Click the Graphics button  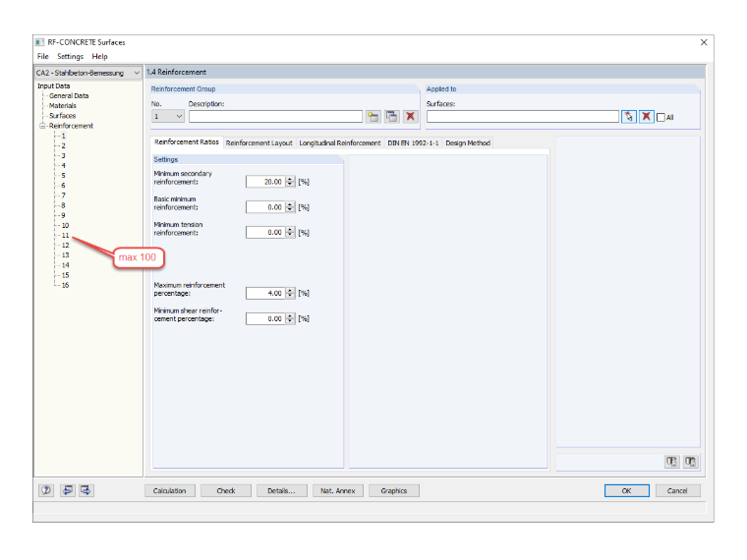[x=394, y=490]
